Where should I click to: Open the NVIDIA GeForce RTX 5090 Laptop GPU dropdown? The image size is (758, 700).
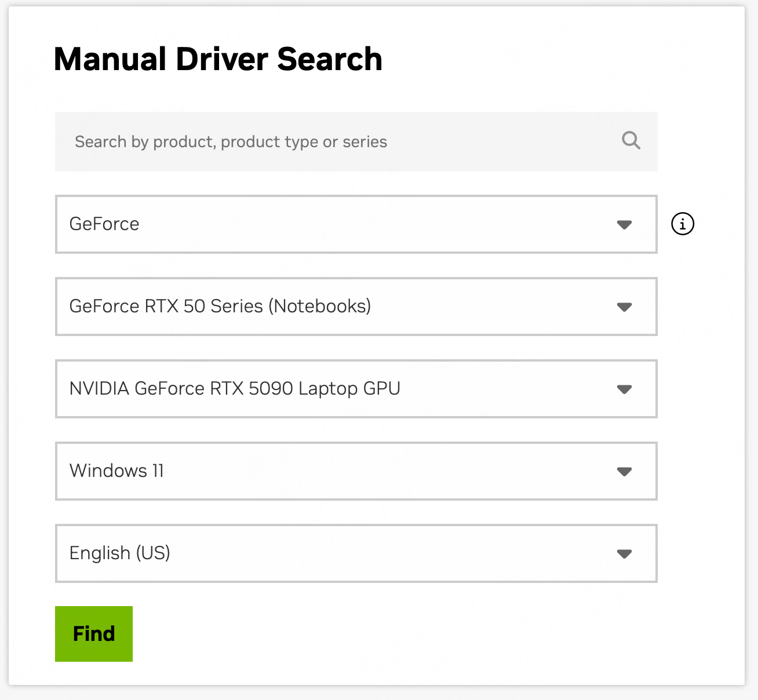(x=356, y=389)
